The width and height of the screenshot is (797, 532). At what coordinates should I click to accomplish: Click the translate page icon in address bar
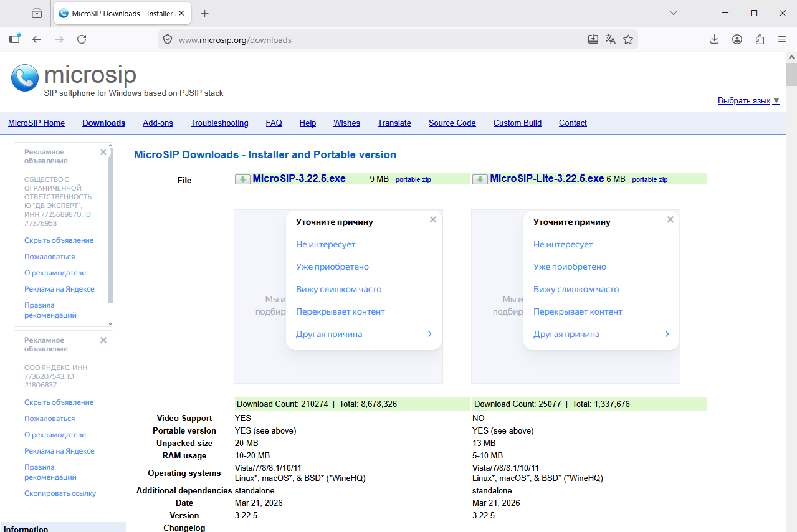pos(611,39)
